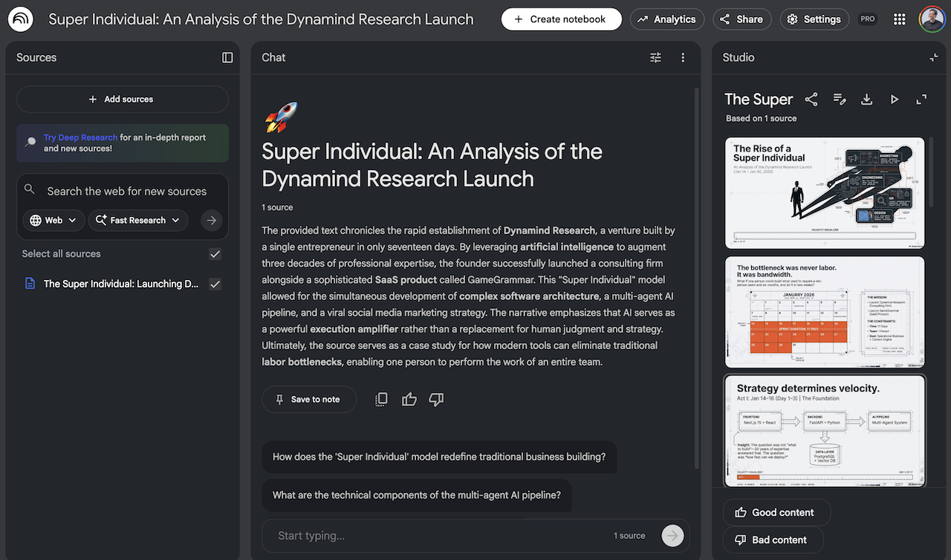
Task: Open the Fast Research mode dropdown
Action: pyautogui.click(x=137, y=220)
